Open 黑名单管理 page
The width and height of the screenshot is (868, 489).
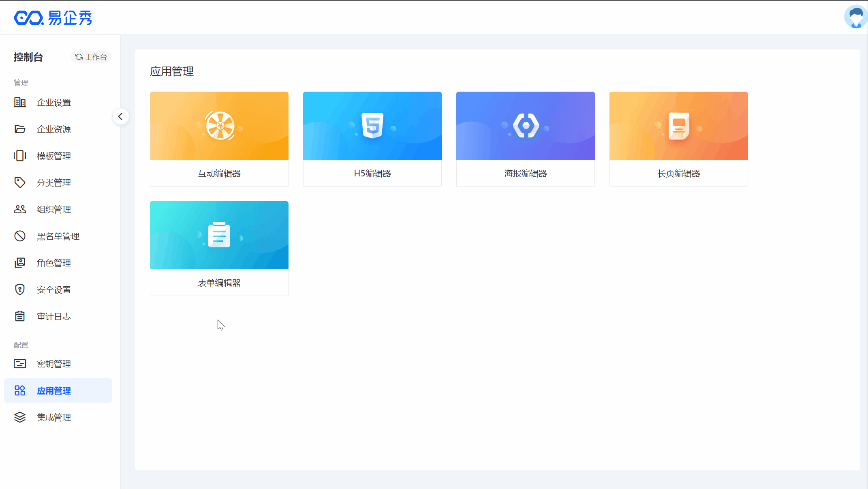(58, 236)
